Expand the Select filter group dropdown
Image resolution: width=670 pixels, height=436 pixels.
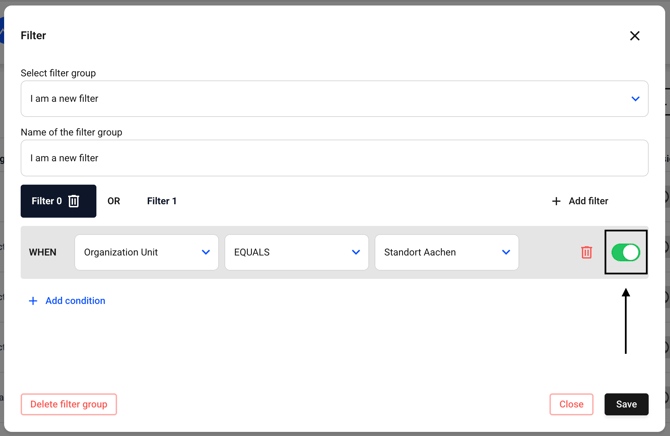click(x=334, y=99)
